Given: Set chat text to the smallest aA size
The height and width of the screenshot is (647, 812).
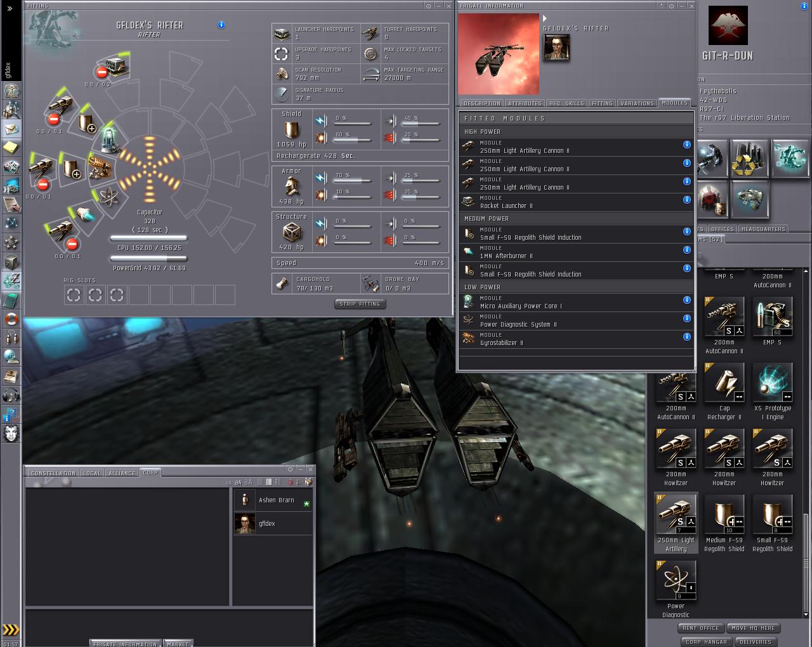Looking at the screenshot, I should click(229, 483).
